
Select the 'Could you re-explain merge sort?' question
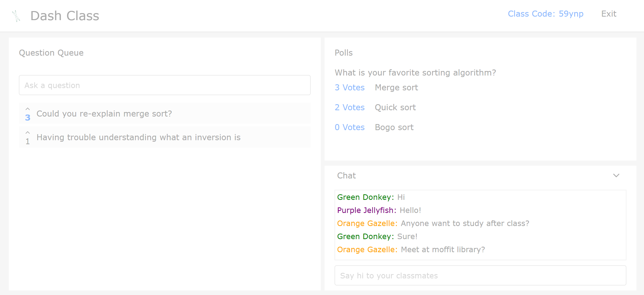104,114
